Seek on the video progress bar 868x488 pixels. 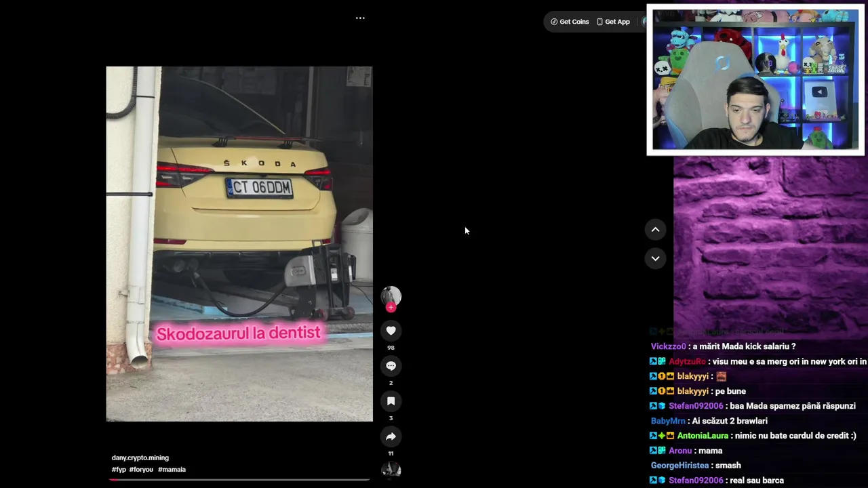(x=239, y=480)
